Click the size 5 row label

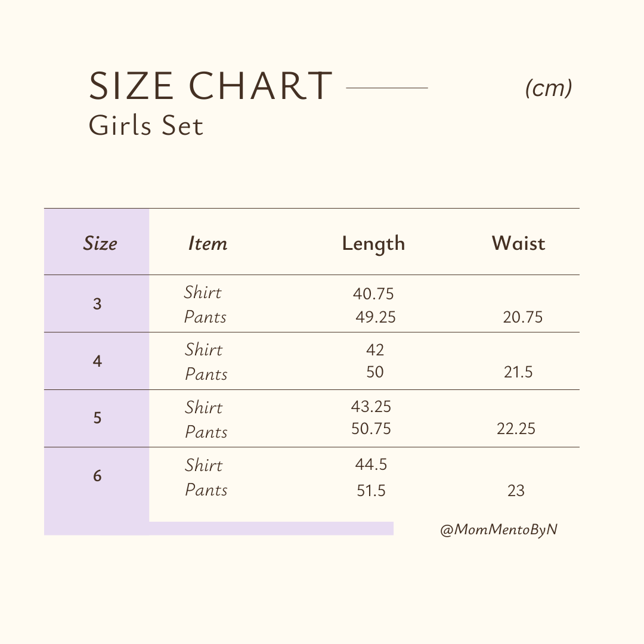click(x=97, y=418)
